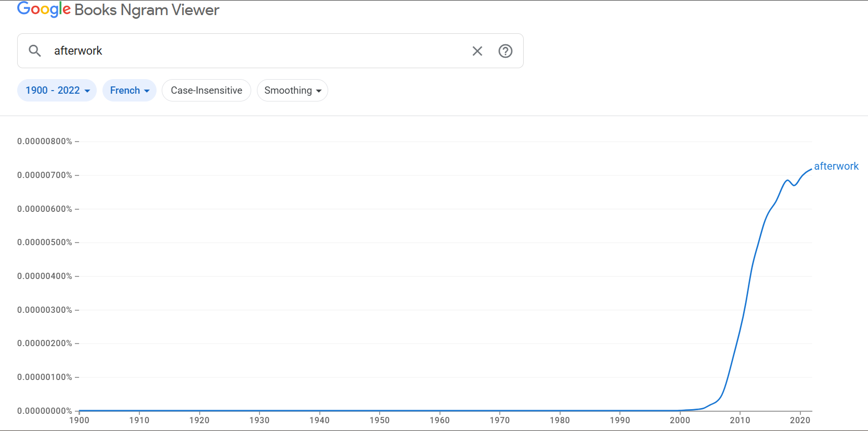868x431 pixels.
Task: Click the 2010 x-axis year label
Action: point(740,421)
